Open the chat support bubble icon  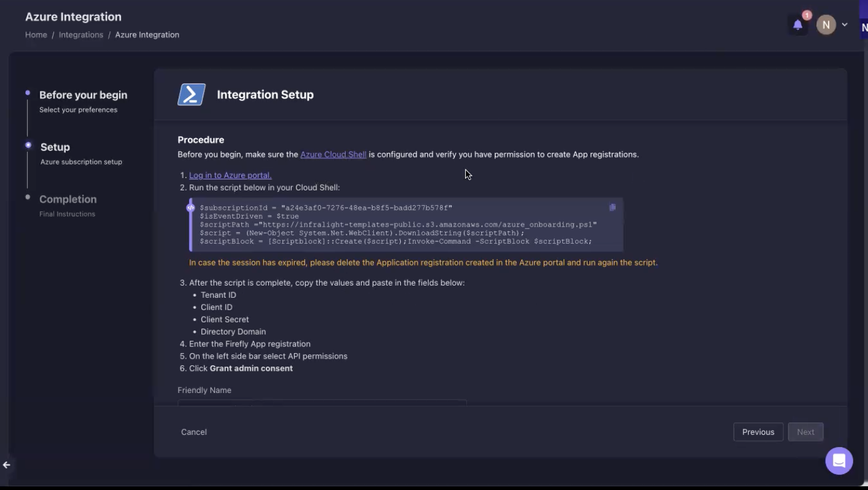(839, 460)
